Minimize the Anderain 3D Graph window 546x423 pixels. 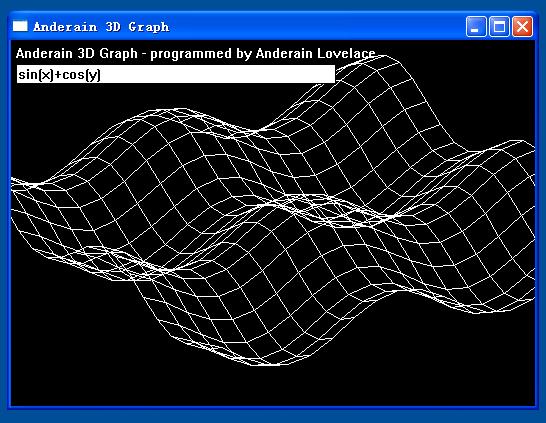pyautogui.click(x=476, y=26)
